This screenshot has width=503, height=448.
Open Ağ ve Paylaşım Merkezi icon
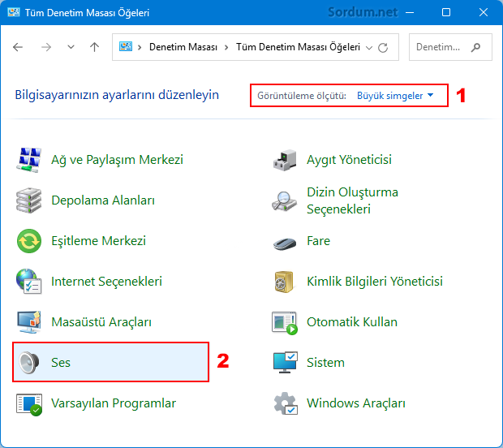point(30,159)
